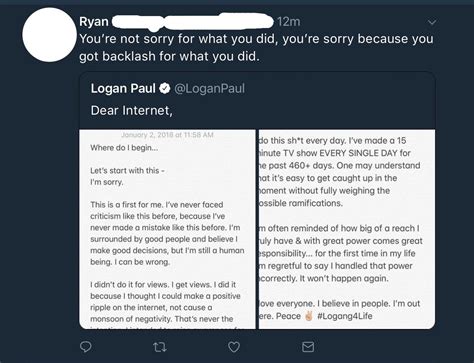Click the 'I'm sorry.' line in screenshot
Viewport: 474px width, 363px height.
pyautogui.click(x=107, y=182)
